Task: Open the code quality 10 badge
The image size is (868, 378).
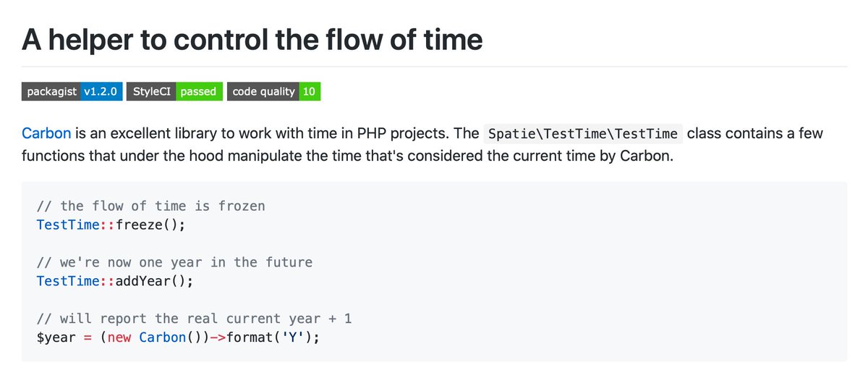Action: (x=273, y=91)
